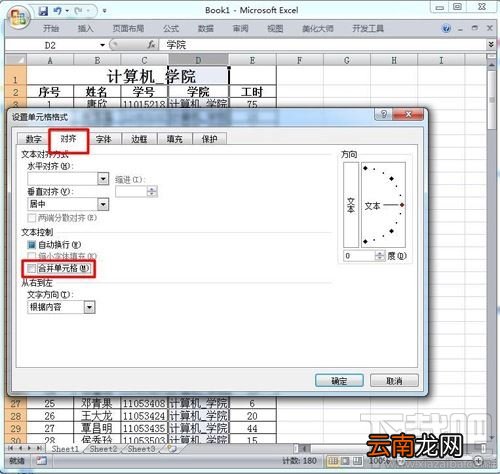500x474 pixels.
Task: Close the 设置单元格格式 dialog
Action: click(x=409, y=114)
